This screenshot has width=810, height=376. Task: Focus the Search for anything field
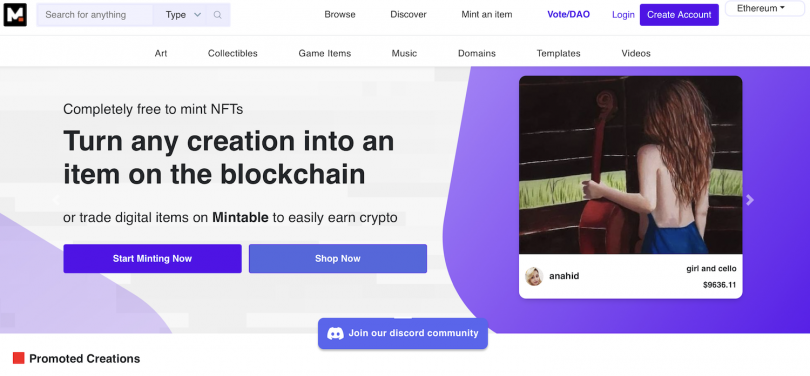[x=95, y=15]
